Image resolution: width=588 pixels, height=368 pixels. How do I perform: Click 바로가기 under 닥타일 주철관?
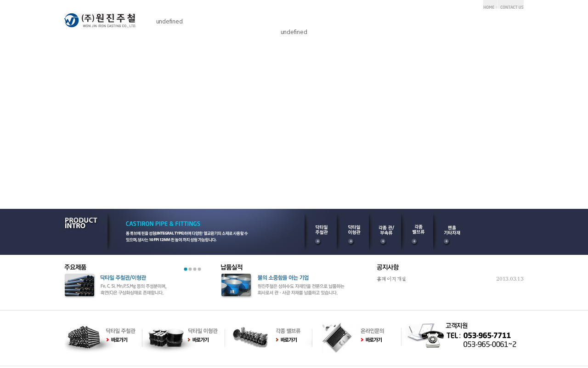117,340
